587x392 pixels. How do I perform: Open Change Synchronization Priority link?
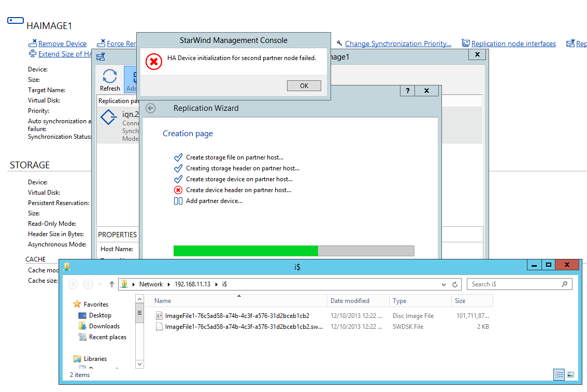click(x=398, y=44)
